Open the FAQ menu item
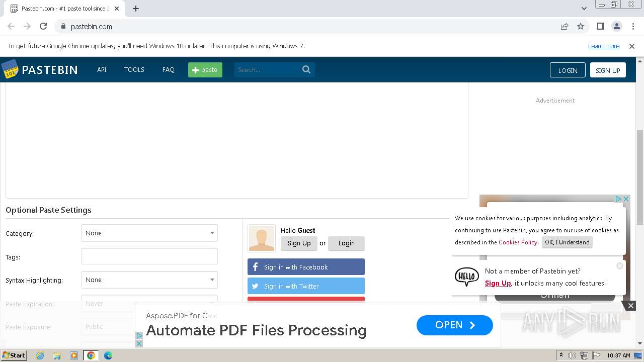Viewport: 644px width, 362px height. click(x=169, y=69)
